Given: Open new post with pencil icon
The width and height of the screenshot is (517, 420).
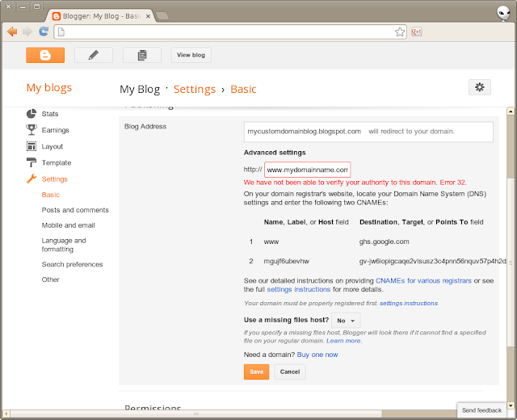Looking at the screenshot, I should point(94,55).
